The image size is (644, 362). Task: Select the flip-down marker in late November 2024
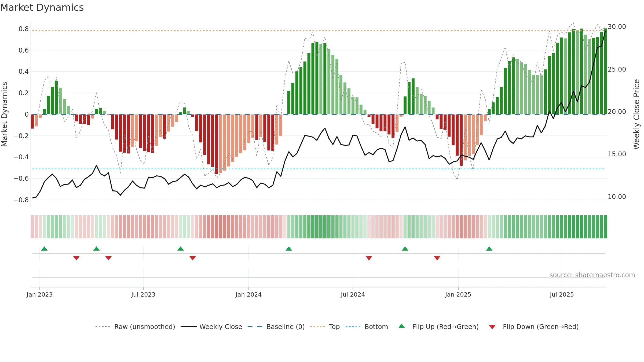click(x=437, y=258)
